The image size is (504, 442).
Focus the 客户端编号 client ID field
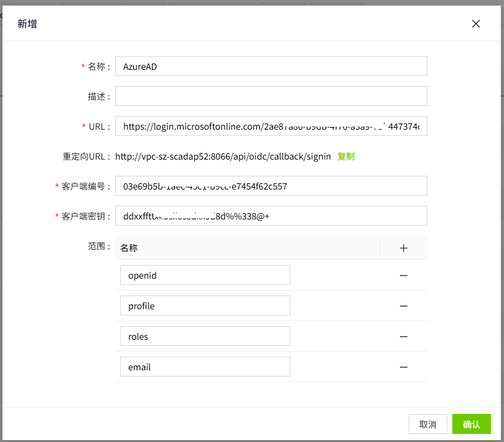pyautogui.click(x=271, y=186)
